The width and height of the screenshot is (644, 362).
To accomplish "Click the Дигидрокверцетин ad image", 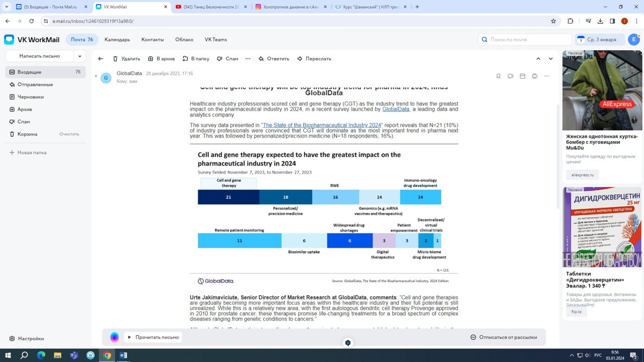I will tap(602, 227).
